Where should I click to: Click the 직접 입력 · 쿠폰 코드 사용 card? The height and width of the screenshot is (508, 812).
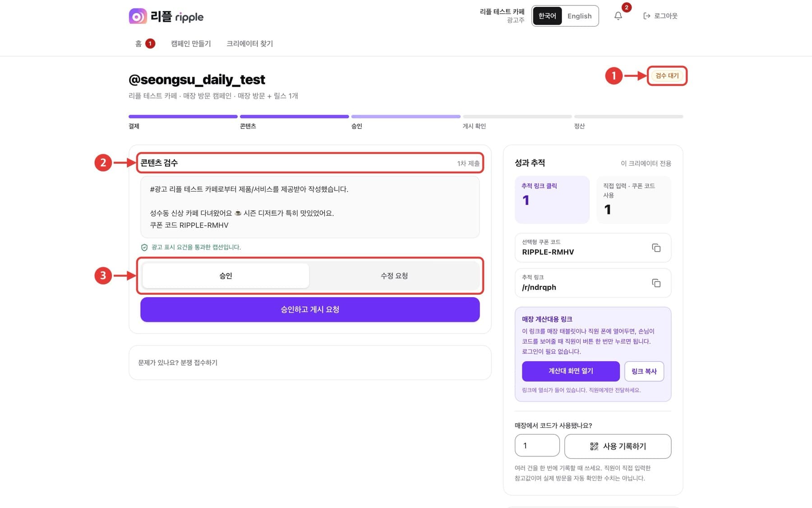click(633, 200)
